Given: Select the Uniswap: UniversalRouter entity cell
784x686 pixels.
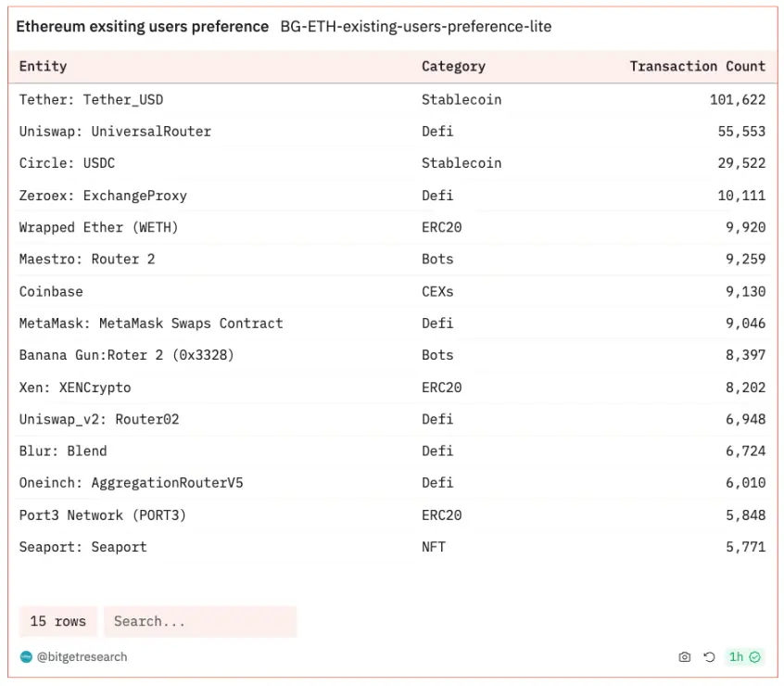Looking at the screenshot, I should 115,132.
